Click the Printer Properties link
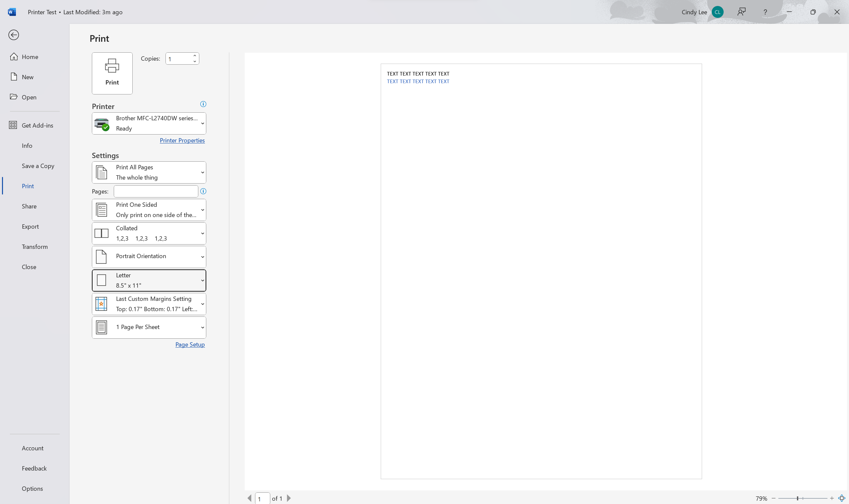 (x=182, y=140)
